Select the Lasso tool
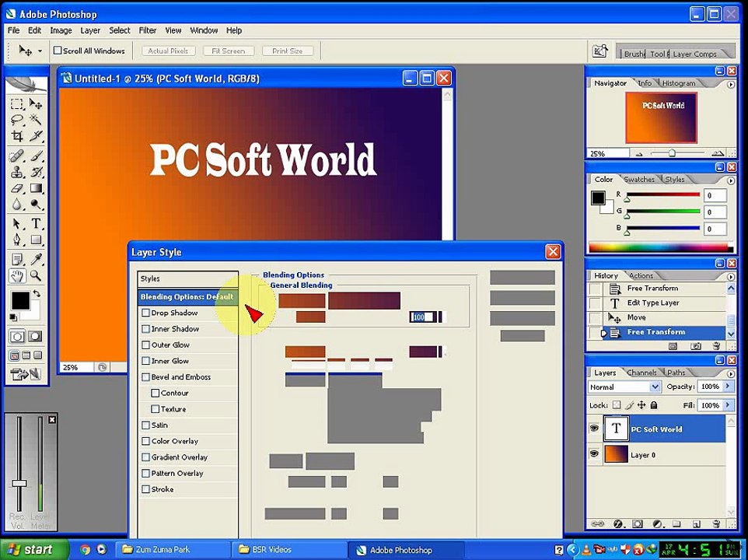The image size is (748, 560). click(17, 119)
